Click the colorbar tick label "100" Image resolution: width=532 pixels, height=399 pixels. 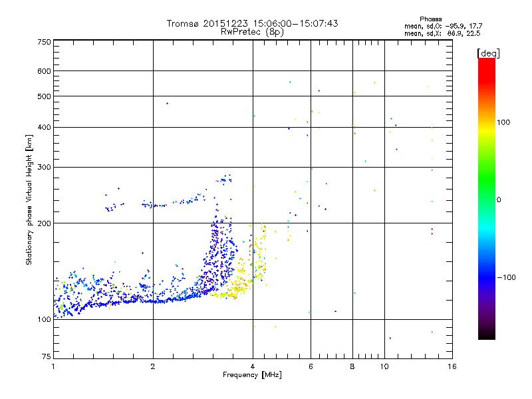(503, 122)
